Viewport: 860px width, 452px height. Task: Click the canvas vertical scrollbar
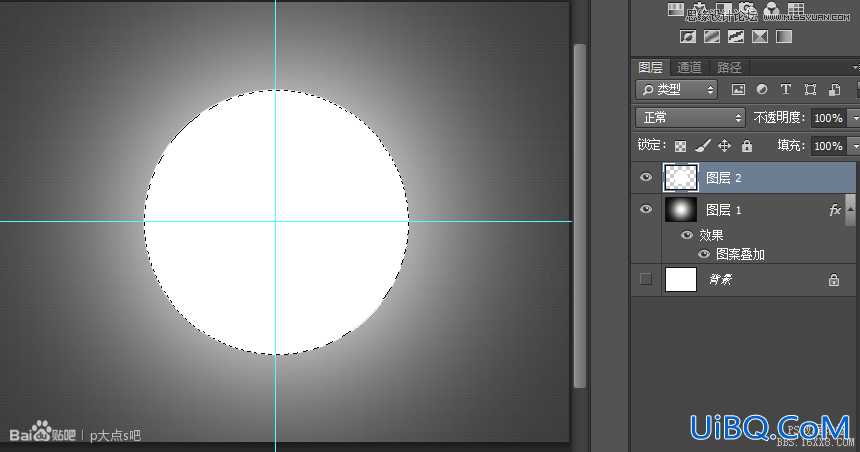[x=580, y=216]
